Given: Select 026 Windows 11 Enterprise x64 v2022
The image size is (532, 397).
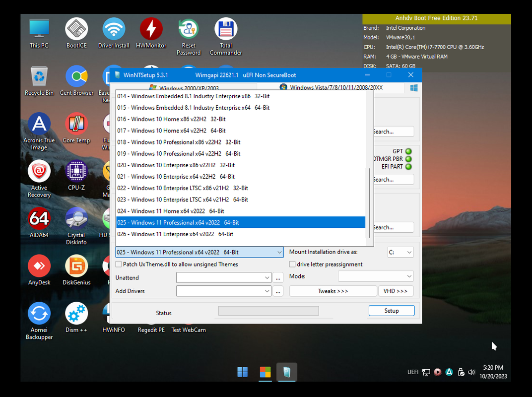Looking at the screenshot, I should click(241, 234).
